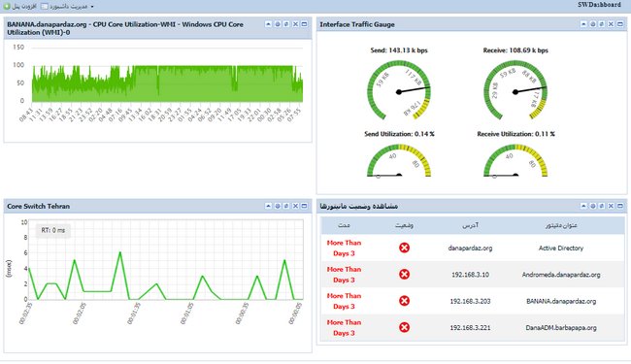This screenshot has height=364, width=631.
Task: Click the BANANA.danapardaz.org red error status icon
Action: click(405, 301)
